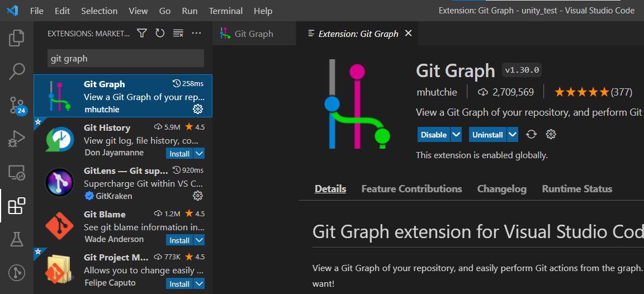Open extensions panel more actions menu
Viewport: 644px width, 294px height.
point(197,34)
